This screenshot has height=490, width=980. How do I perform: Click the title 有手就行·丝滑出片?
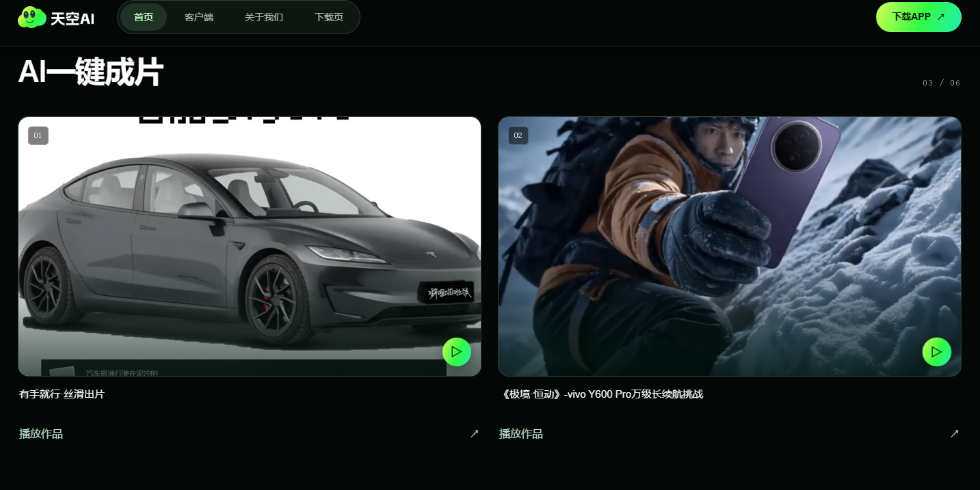click(62, 394)
